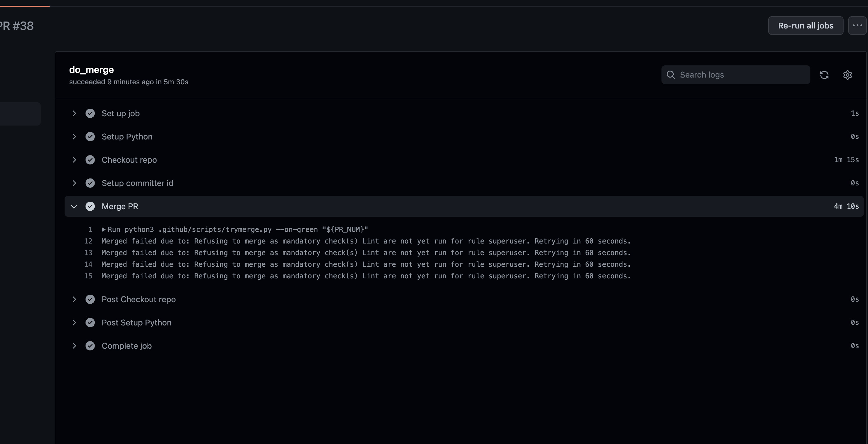Expand the Run python3 trymerge.py command
The image size is (868, 444).
pos(104,230)
